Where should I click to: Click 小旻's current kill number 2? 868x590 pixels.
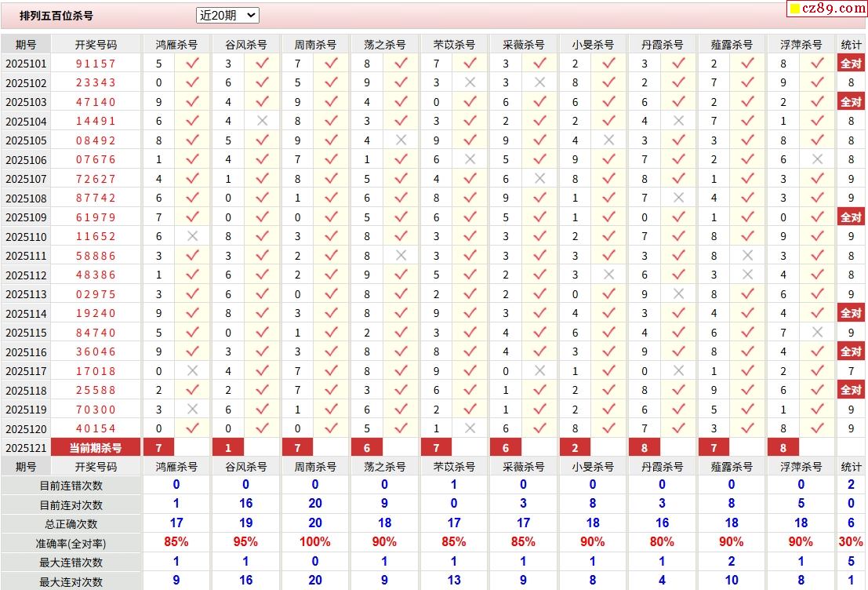[x=576, y=448]
